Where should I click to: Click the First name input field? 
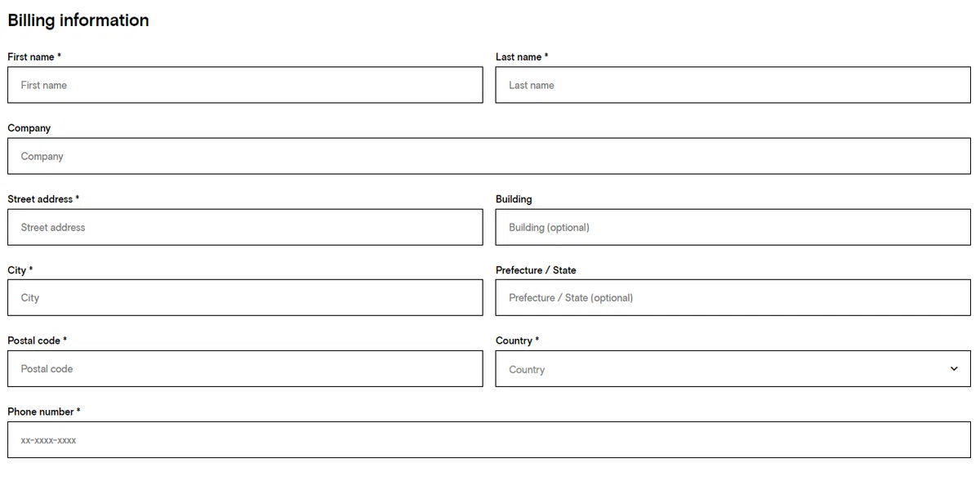pos(245,85)
